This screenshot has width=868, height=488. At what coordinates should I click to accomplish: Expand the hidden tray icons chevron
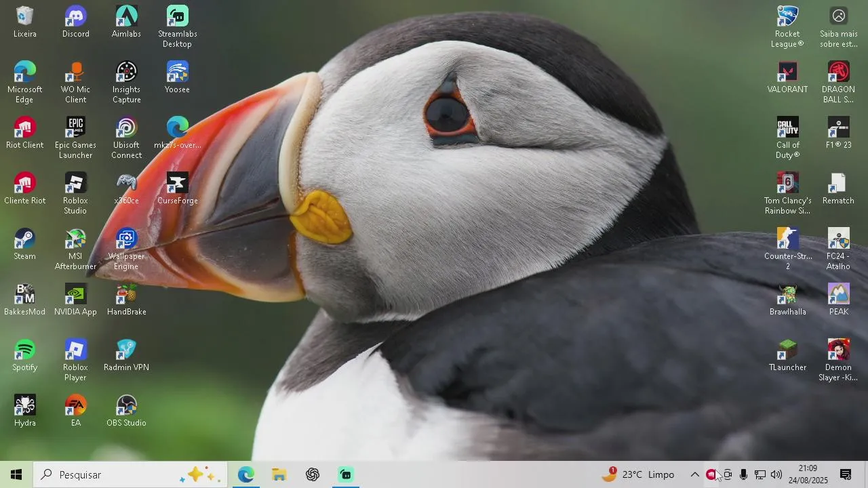click(694, 474)
